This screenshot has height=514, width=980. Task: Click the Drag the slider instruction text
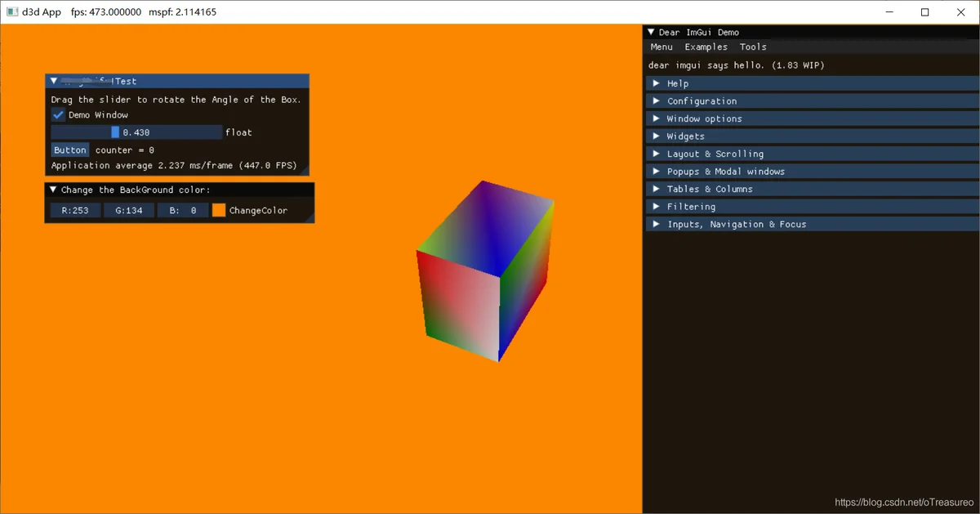point(176,100)
